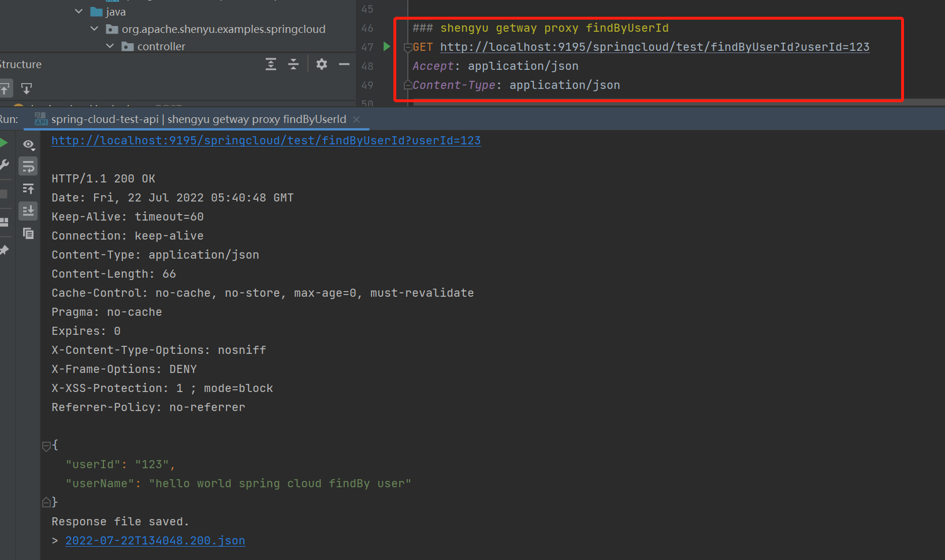
Task: Collapse the controller package node
Action: pyautogui.click(x=110, y=46)
